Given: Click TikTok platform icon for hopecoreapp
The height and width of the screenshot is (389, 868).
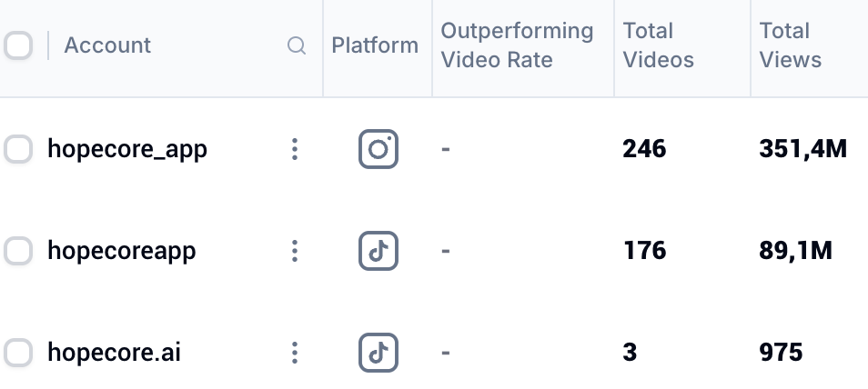Looking at the screenshot, I should [378, 251].
